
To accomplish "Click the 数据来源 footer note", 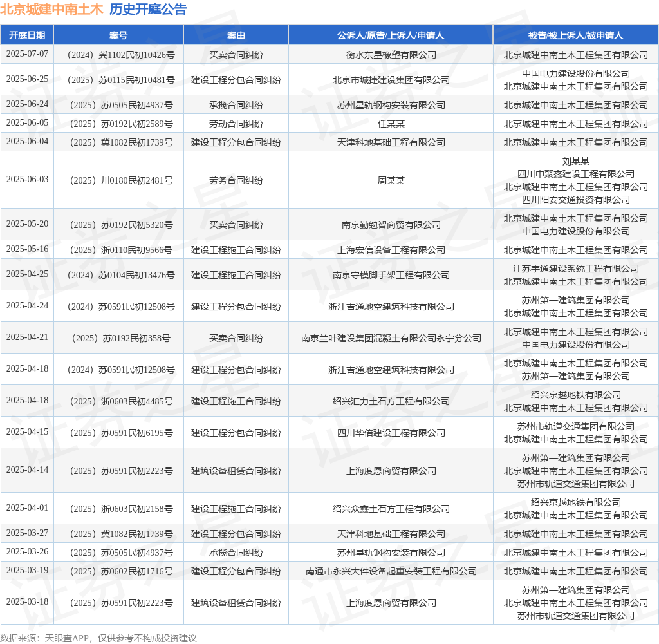I will pyautogui.click(x=98, y=638).
